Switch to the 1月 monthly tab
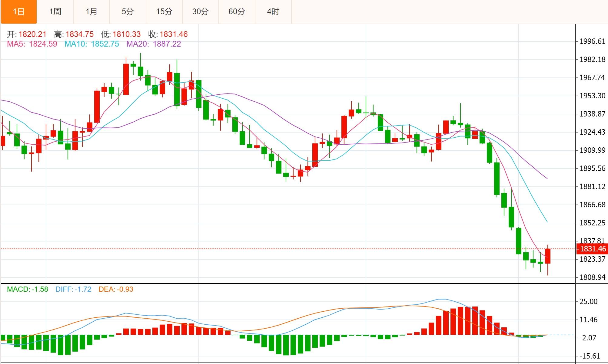608x364 pixels. tap(91, 12)
